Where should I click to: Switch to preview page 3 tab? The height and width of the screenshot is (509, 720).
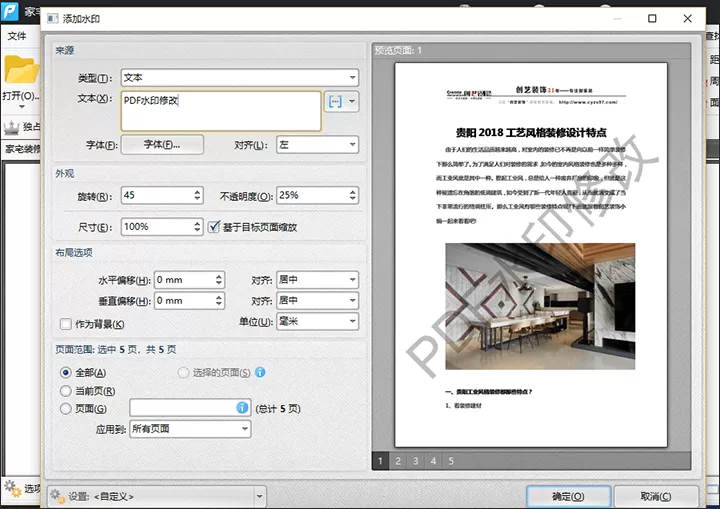(416, 461)
